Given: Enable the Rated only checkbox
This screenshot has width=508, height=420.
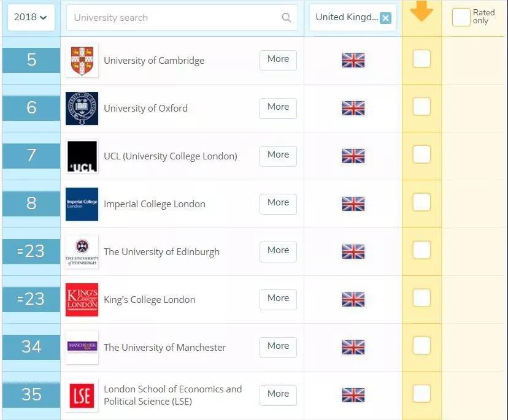Looking at the screenshot, I should pyautogui.click(x=461, y=17).
